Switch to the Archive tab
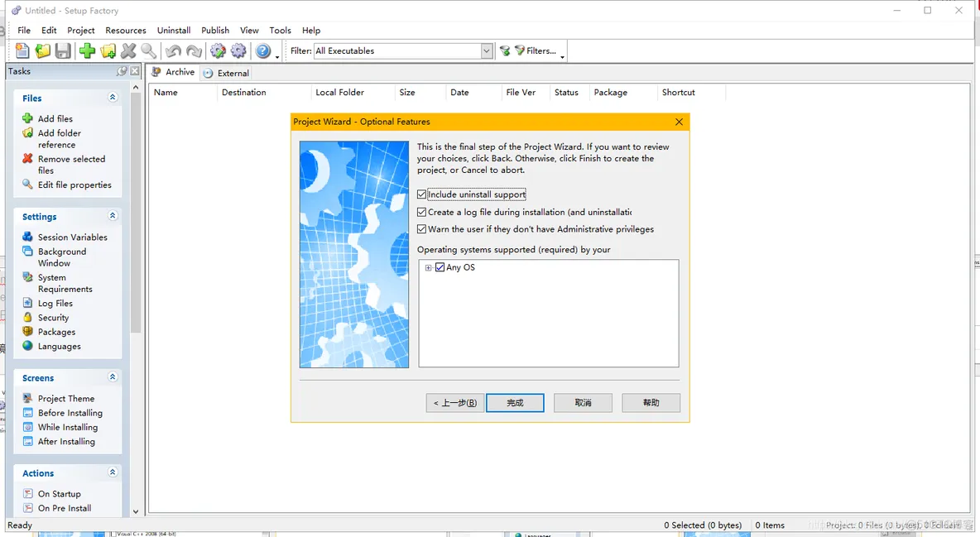Screen dimensions: 980x537 (173, 73)
